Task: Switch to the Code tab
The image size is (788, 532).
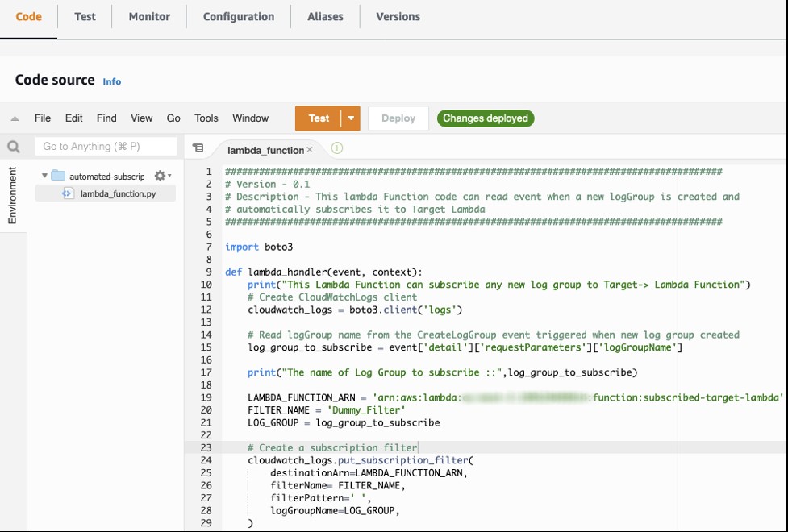Action: (29, 17)
